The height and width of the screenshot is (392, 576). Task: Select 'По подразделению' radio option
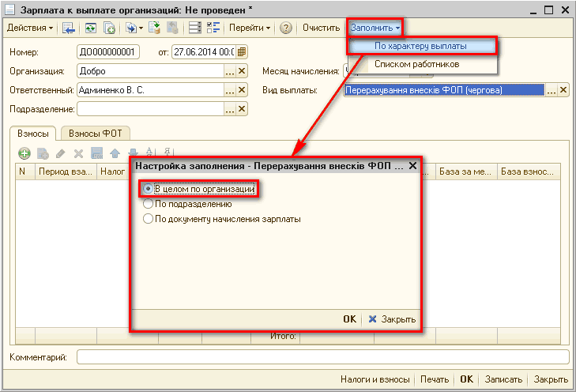148,204
